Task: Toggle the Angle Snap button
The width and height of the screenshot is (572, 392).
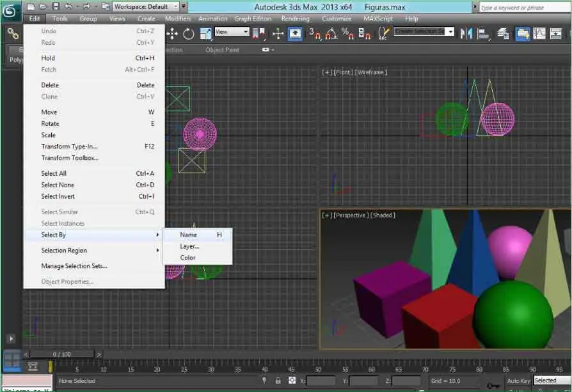Action: [x=331, y=34]
